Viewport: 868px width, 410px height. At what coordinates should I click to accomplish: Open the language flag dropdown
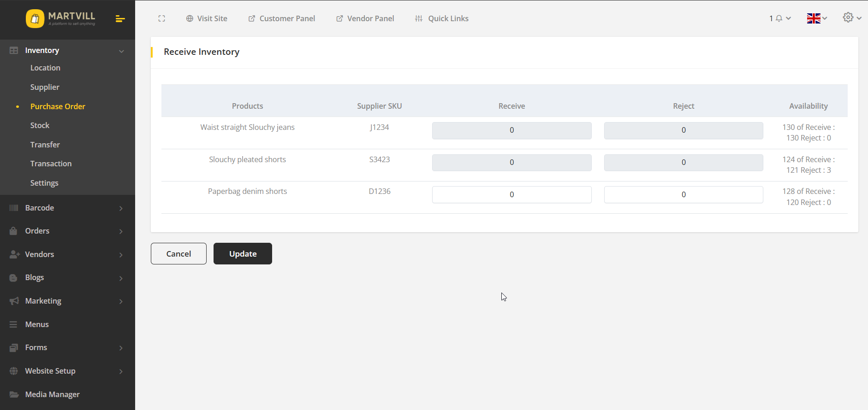point(816,18)
